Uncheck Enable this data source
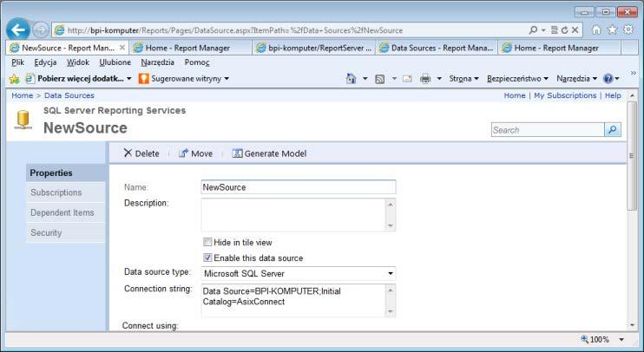644x352 pixels. (x=207, y=257)
